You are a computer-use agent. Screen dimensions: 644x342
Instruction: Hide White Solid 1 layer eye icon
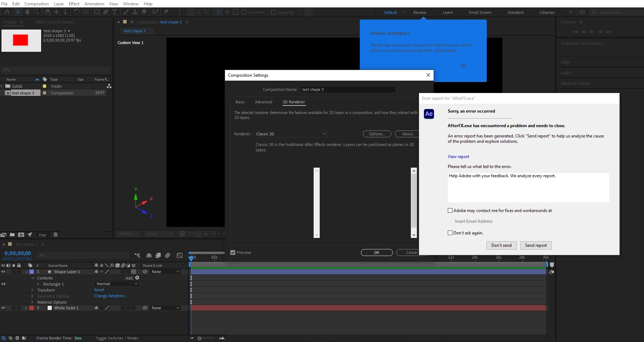point(3,308)
